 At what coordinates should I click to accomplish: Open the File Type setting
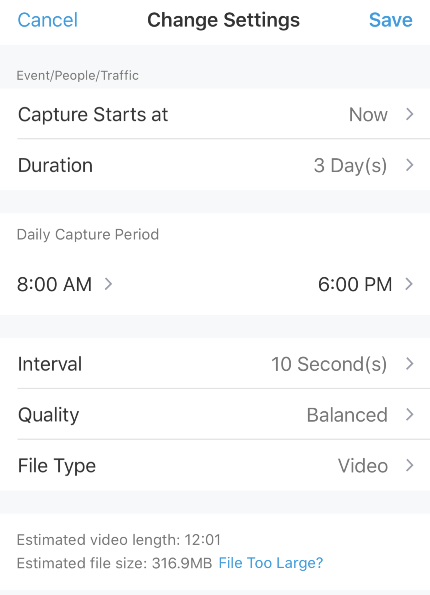[x=215, y=465]
